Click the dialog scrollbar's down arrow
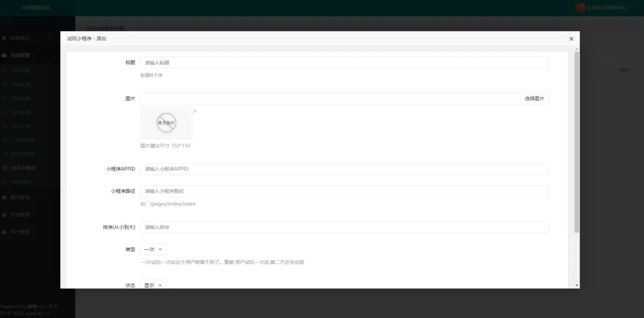The height and width of the screenshot is (318, 644). (x=577, y=286)
